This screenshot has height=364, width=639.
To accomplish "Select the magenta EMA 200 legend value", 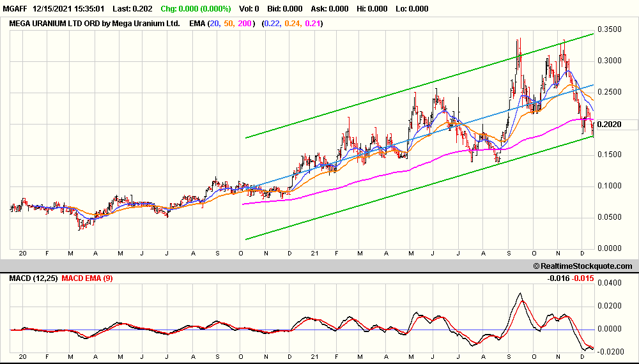I will tap(245, 24).
